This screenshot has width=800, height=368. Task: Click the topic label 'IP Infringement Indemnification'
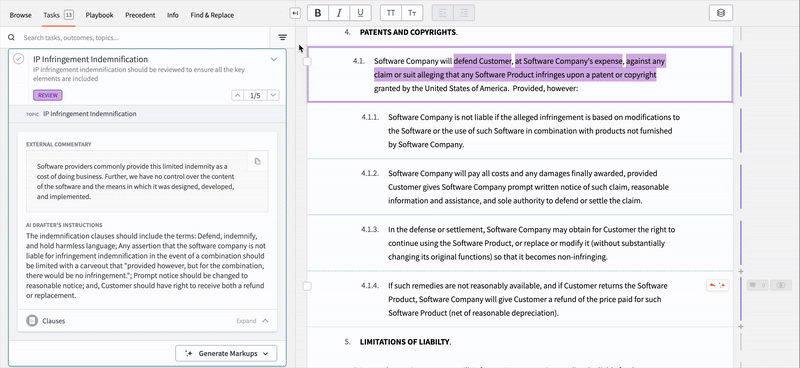[90, 114]
